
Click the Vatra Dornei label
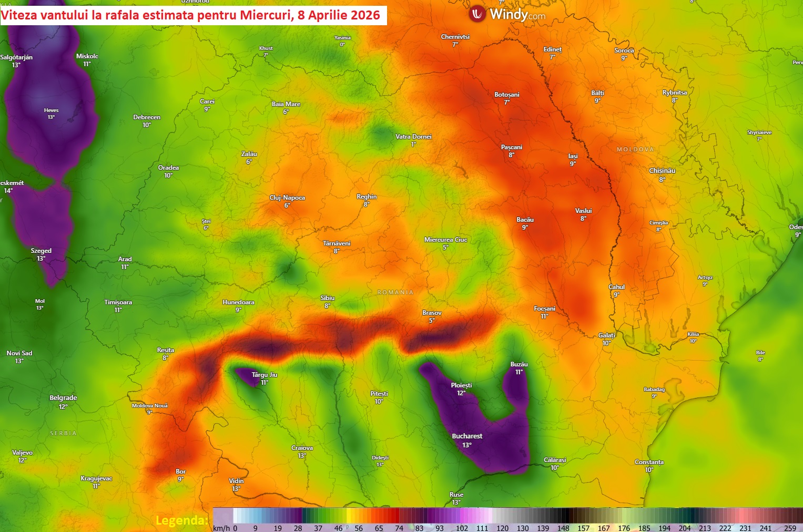[413, 137]
